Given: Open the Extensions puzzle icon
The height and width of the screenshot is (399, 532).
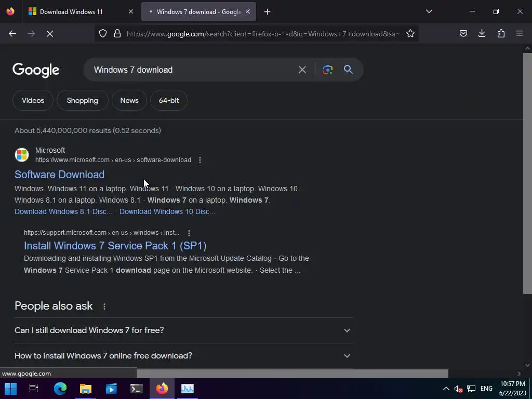Looking at the screenshot, I should 501,34.
